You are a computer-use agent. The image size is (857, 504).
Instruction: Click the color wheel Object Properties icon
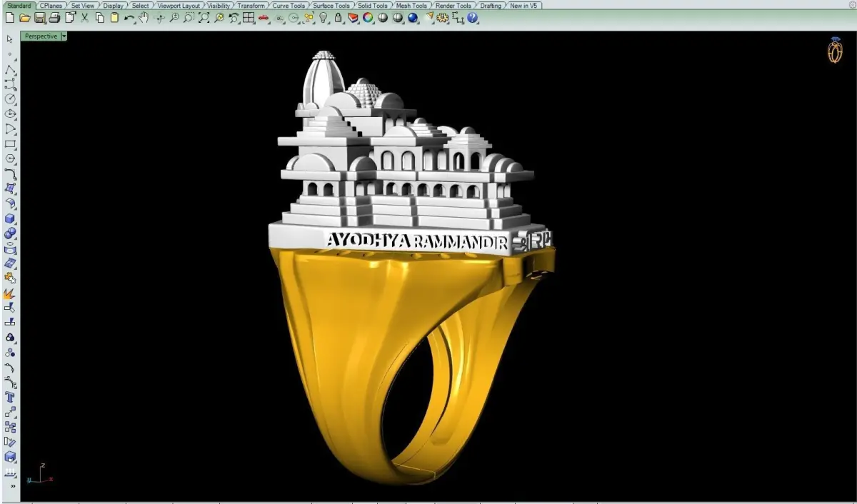(368, 17)
